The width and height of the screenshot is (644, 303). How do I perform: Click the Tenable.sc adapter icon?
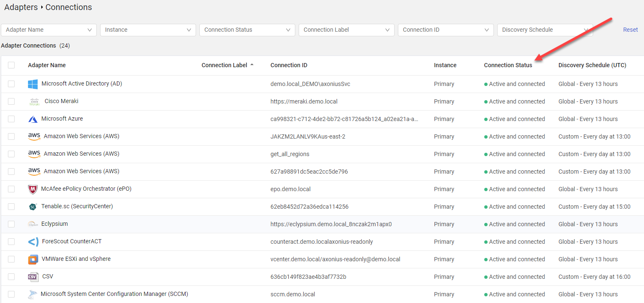(33, 207)
